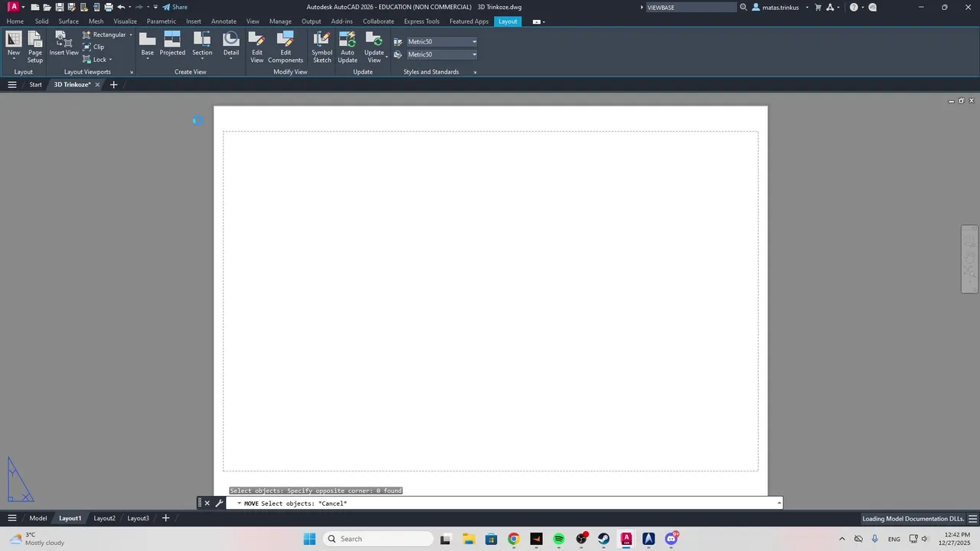Click the Edit View tool
980x551 pixels.
coord(257,47)
